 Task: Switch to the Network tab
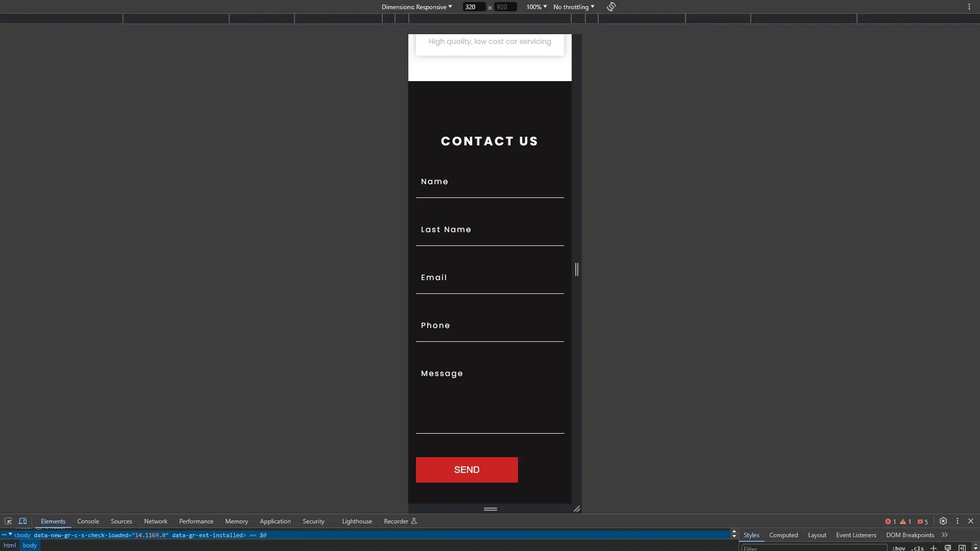156,521
